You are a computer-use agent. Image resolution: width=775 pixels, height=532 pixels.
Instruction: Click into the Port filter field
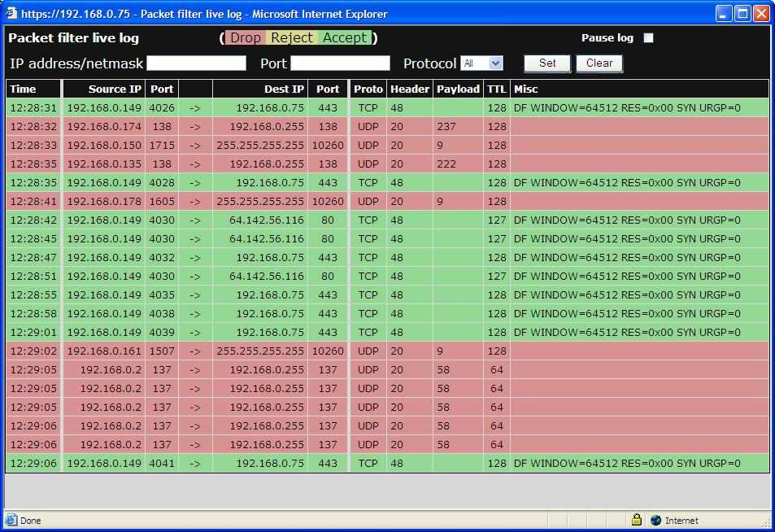pyautogui.click(x=340, y=63)
